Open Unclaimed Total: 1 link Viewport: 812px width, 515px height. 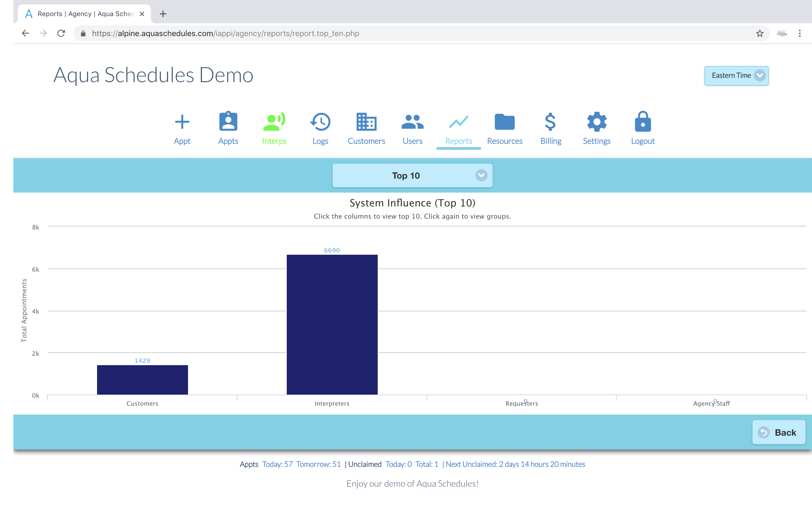click(x=427, y=464)
